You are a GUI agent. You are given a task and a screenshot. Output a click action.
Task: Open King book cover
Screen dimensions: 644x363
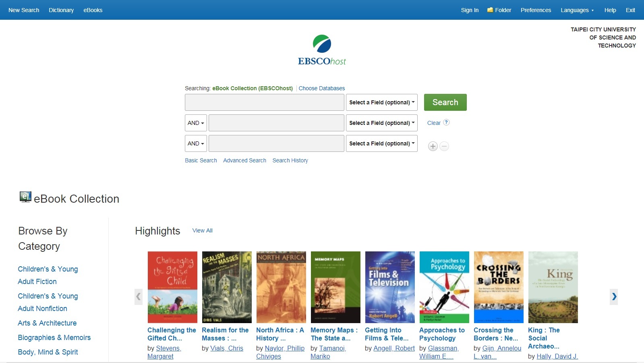click(x=553, y=287)
